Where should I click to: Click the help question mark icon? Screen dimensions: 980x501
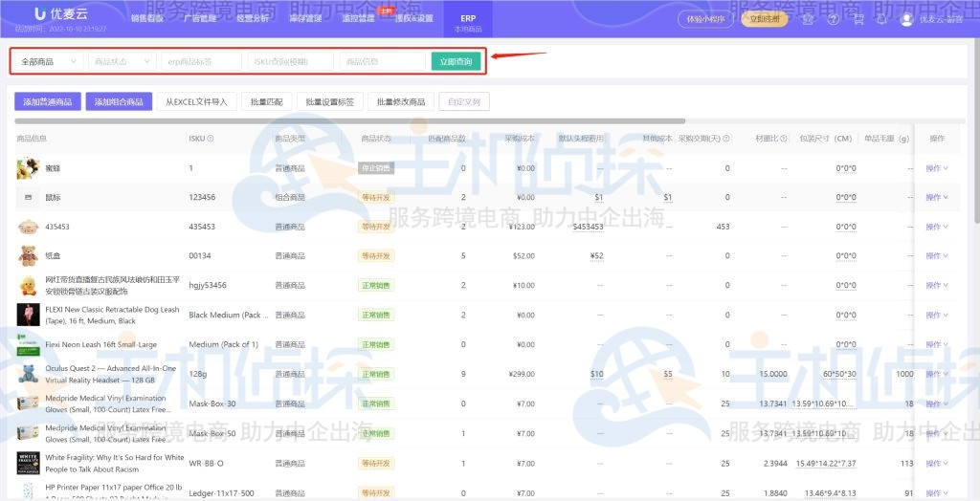(833, 19)
